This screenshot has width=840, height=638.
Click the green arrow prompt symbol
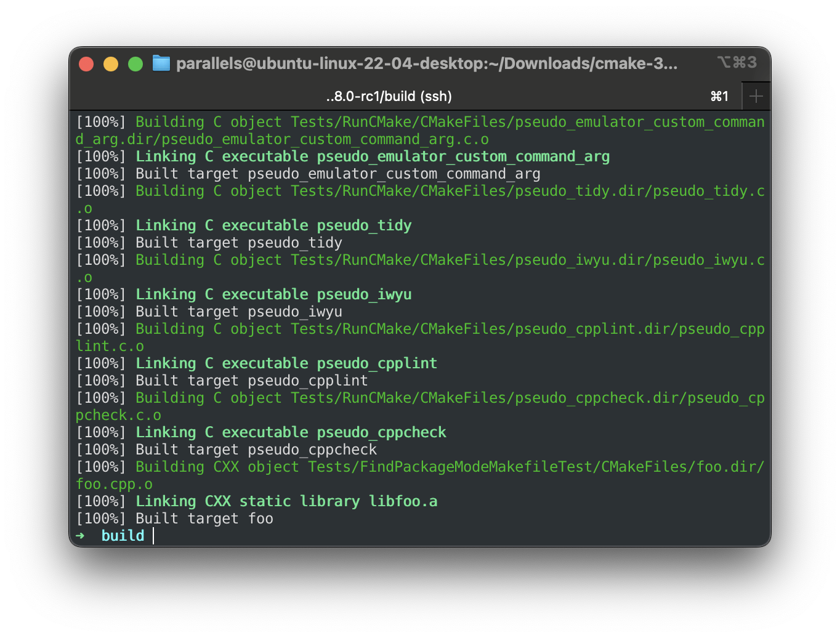[81, 536]
